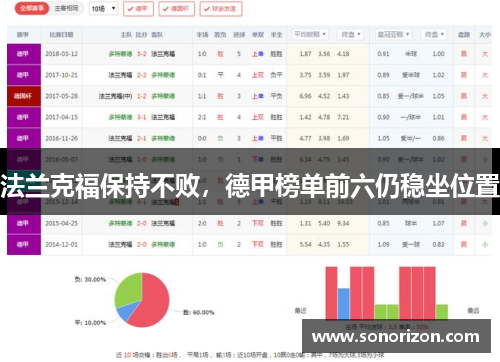Click the 胜负 column header
Screen dimensions: 500x362
coord(220,35)
